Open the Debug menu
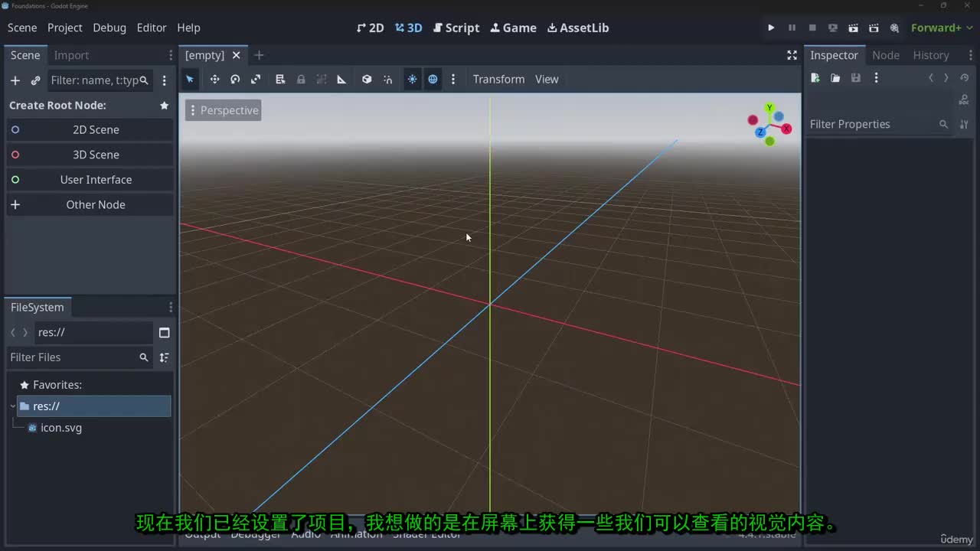 [109, 28]
